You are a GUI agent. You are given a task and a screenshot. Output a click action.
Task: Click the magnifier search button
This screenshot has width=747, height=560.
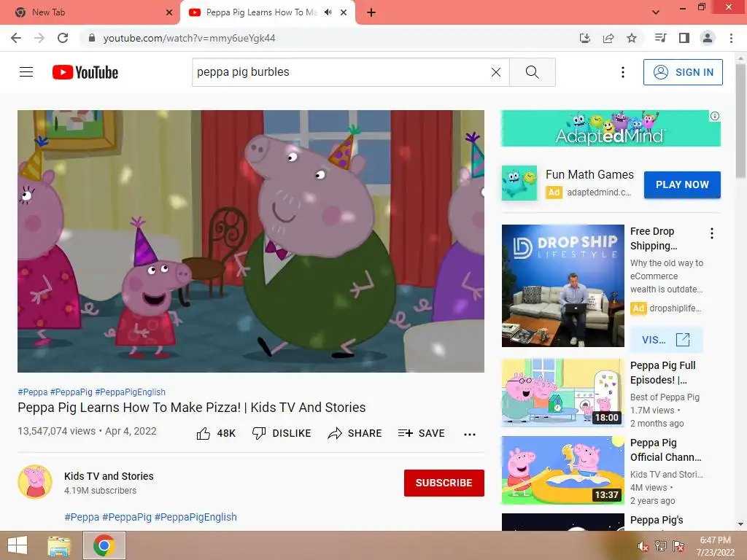(x=532, y=72)
